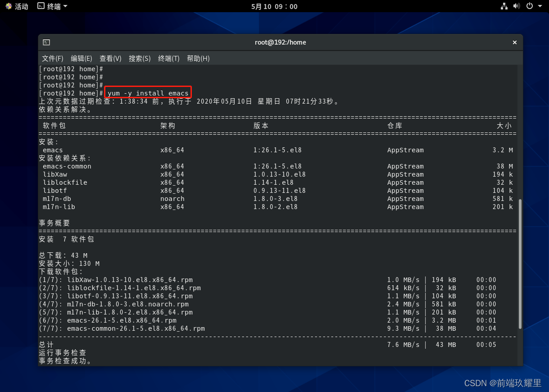The width and height of the screenshot is (549, 392).
Task: Click the 安装 7 软件包 line
Action: [x=67, y=239]
